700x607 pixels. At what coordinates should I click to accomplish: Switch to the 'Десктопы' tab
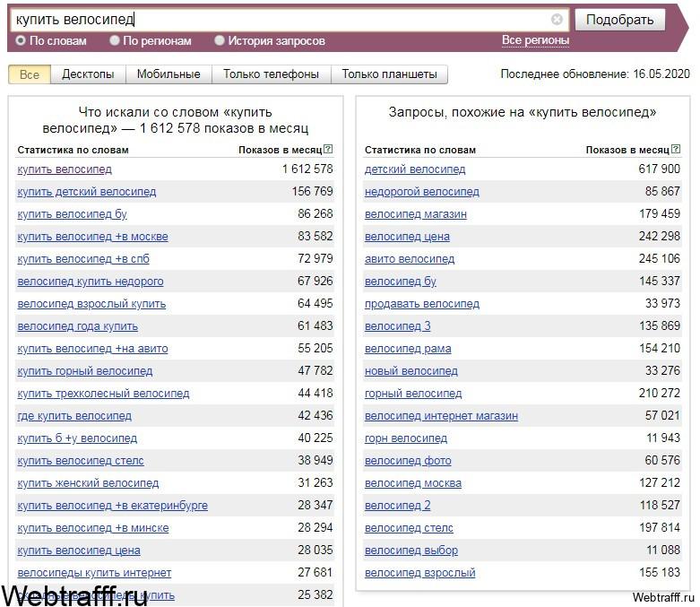point(88,74)
